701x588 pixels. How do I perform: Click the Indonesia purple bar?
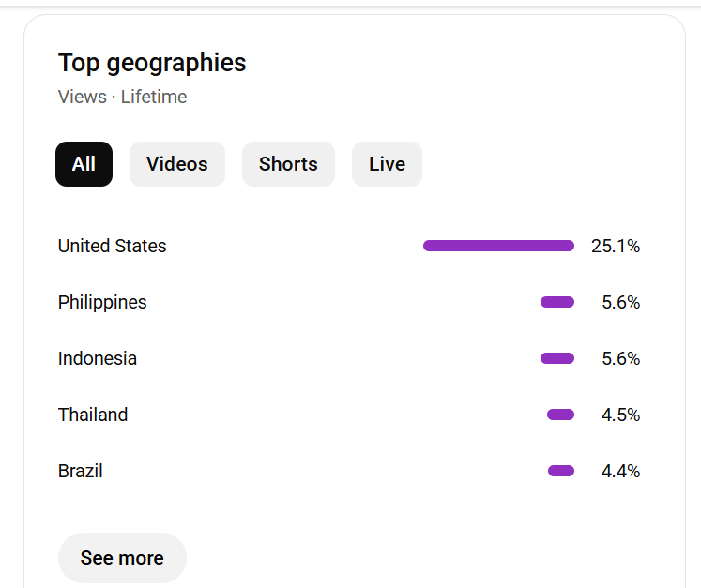[x=557, y=358]
